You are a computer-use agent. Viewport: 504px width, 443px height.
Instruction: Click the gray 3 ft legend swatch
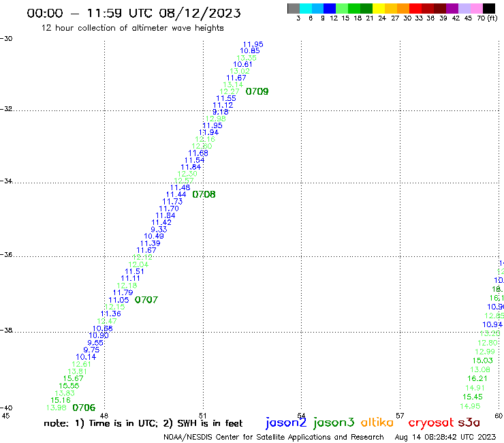coord(294,8)
